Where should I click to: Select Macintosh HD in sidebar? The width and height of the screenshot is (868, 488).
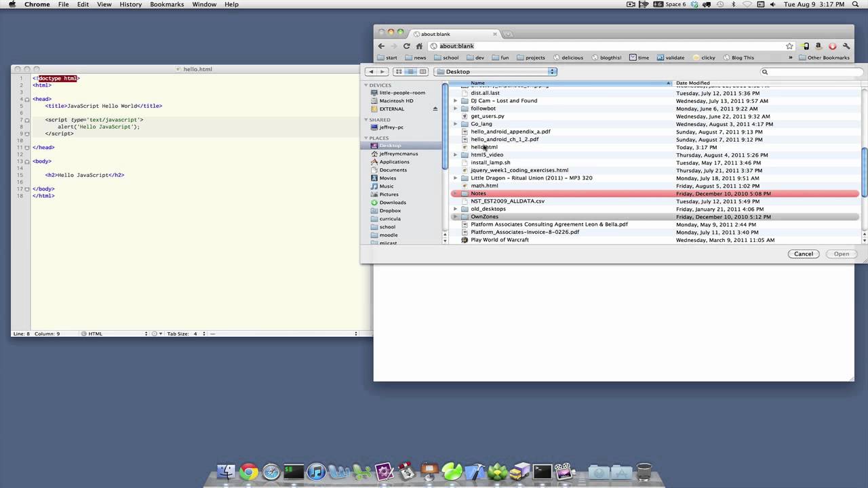[x=396, y=101]
